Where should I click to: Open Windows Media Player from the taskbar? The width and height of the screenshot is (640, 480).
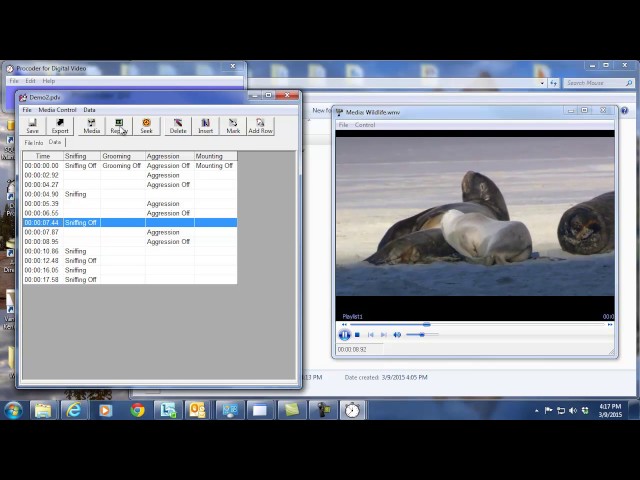coord(105,410)
